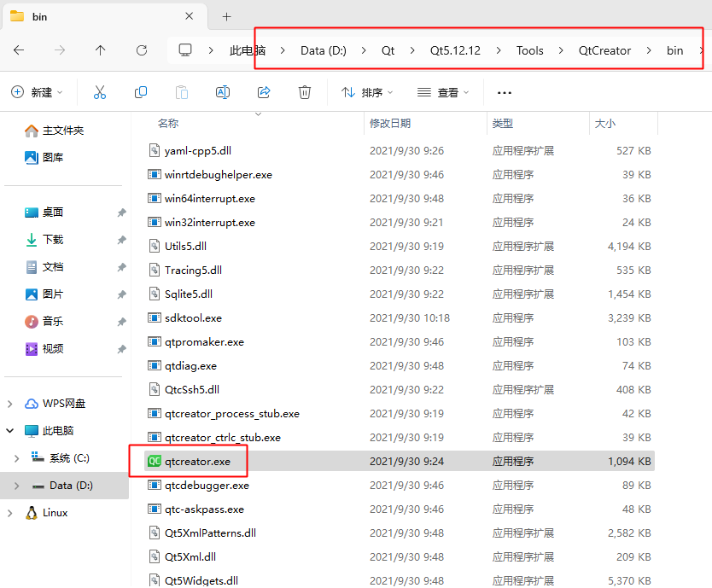Close the bin tab
Viewport: 712px width, 588px height.
pos(190,16)
